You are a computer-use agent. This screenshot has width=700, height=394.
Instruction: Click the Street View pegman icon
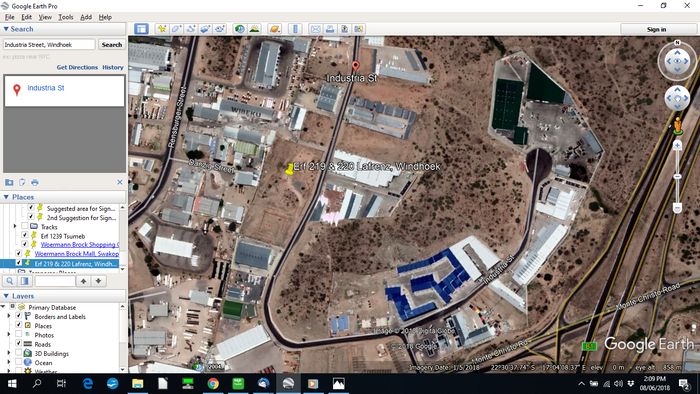(x=678, y=125)
